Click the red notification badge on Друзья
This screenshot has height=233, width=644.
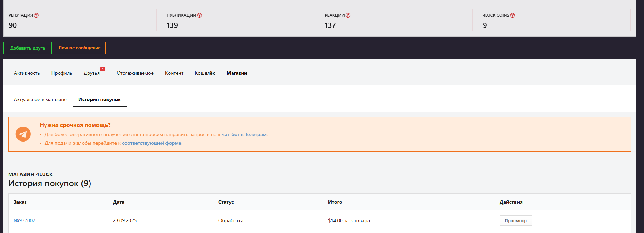103,69
